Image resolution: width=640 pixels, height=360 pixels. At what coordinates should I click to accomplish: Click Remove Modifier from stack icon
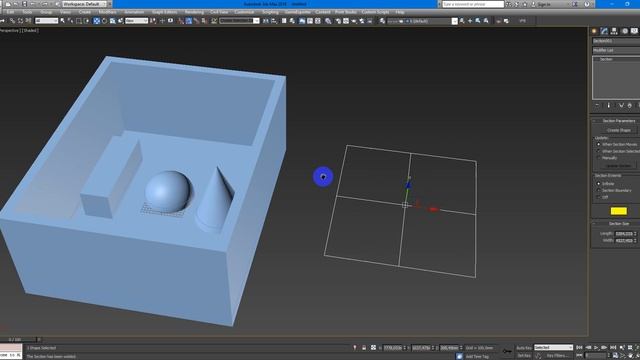(x=629, y=105)
